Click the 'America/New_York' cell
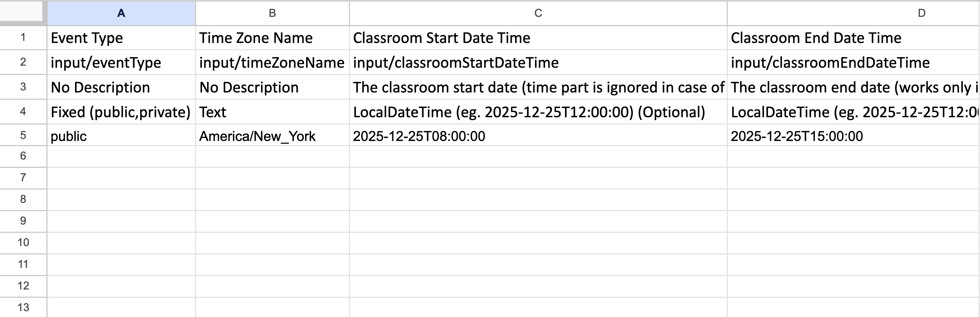 pos(272,136)
